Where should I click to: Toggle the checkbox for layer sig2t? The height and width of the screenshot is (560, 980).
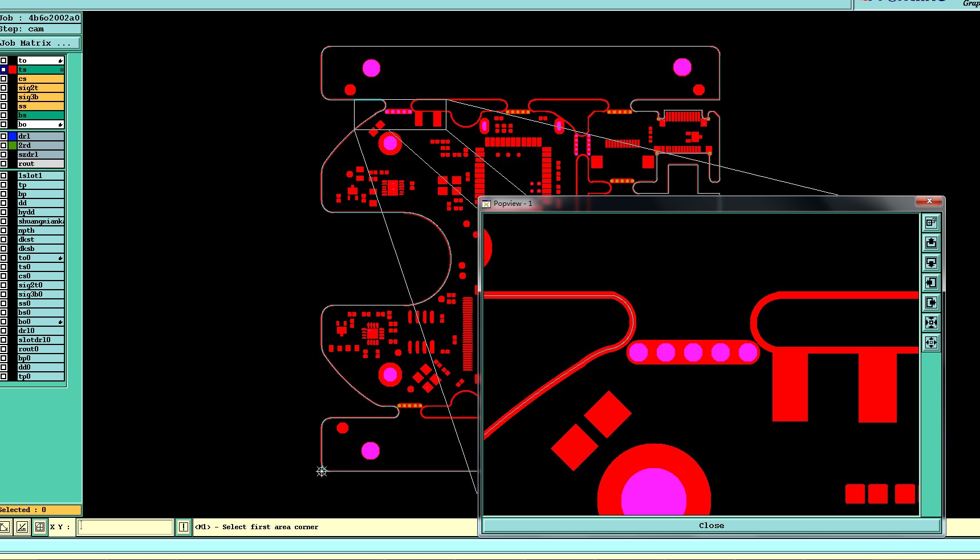3,88
